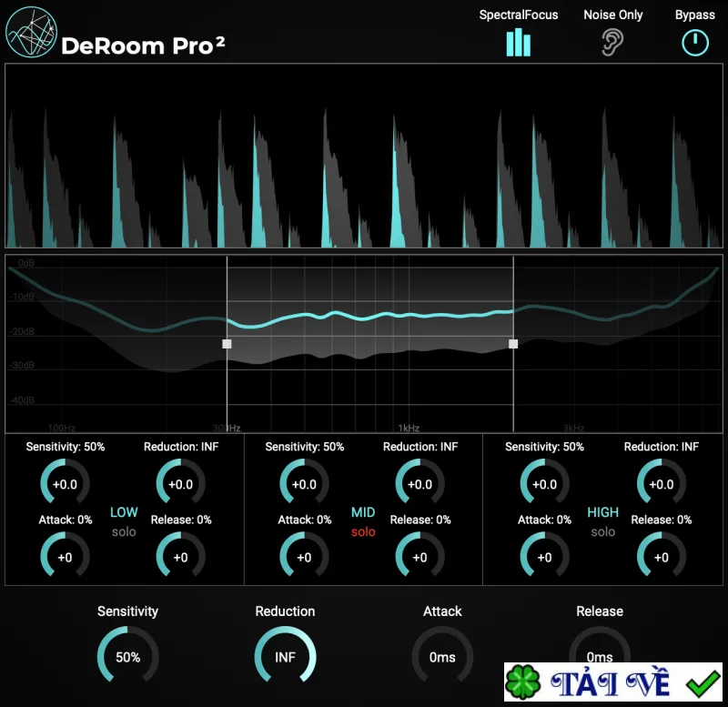This screenshot has width=728, height=707.
Task: Click the DeRoom Pro logo icon
Action: 31,33
